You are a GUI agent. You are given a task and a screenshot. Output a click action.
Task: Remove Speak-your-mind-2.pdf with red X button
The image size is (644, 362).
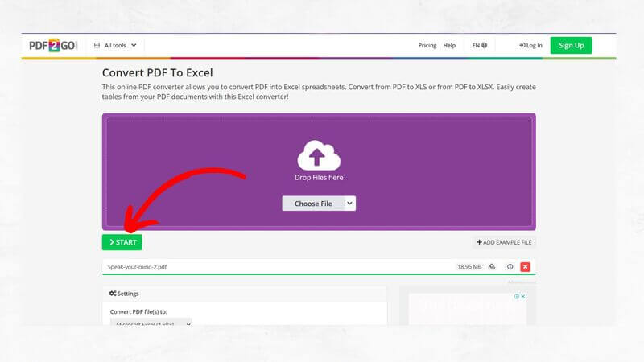coord(525,267)
